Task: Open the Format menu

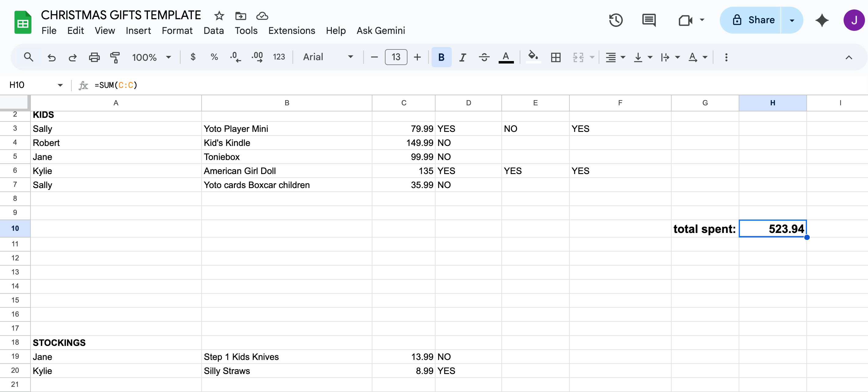Action: 177,31
